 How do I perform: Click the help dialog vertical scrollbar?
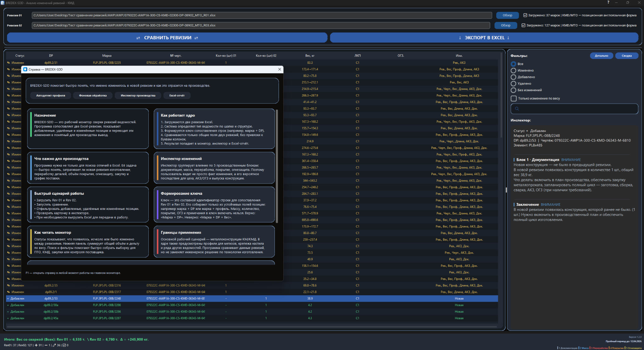(277, 166)
